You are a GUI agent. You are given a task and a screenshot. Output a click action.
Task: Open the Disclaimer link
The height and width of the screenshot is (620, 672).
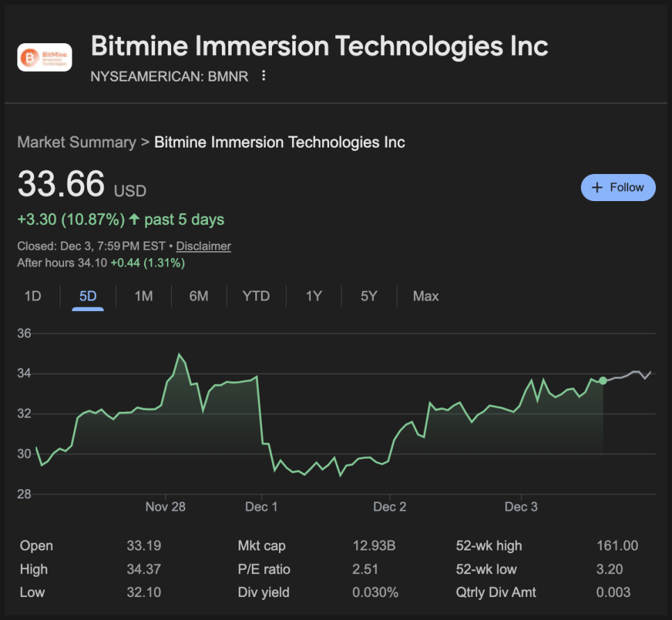pos(203,246)
